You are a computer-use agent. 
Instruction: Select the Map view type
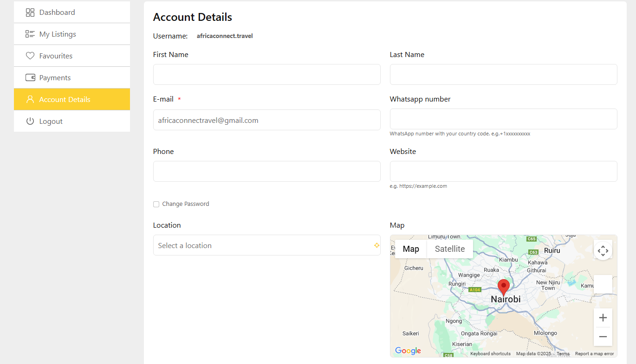point(411,249)
